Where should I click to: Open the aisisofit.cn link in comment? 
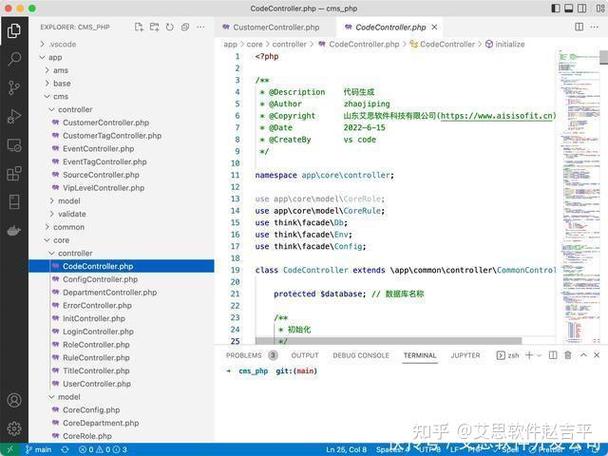point(498,116)
